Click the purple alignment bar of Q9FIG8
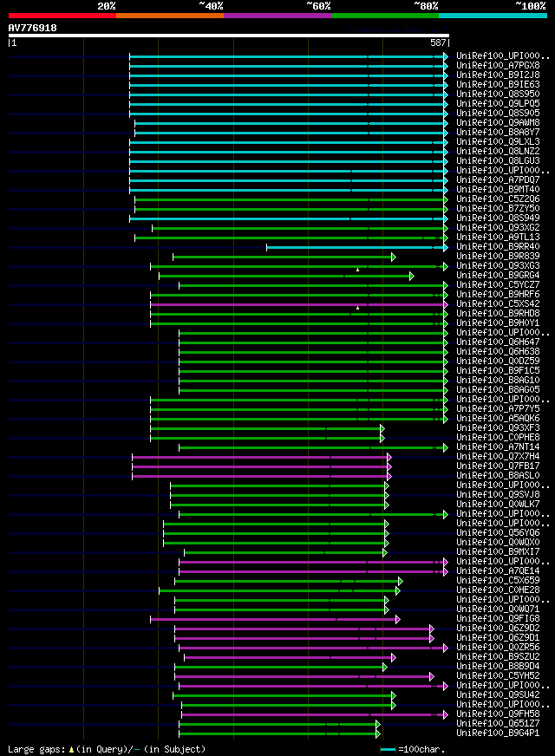 coord(275,620)
